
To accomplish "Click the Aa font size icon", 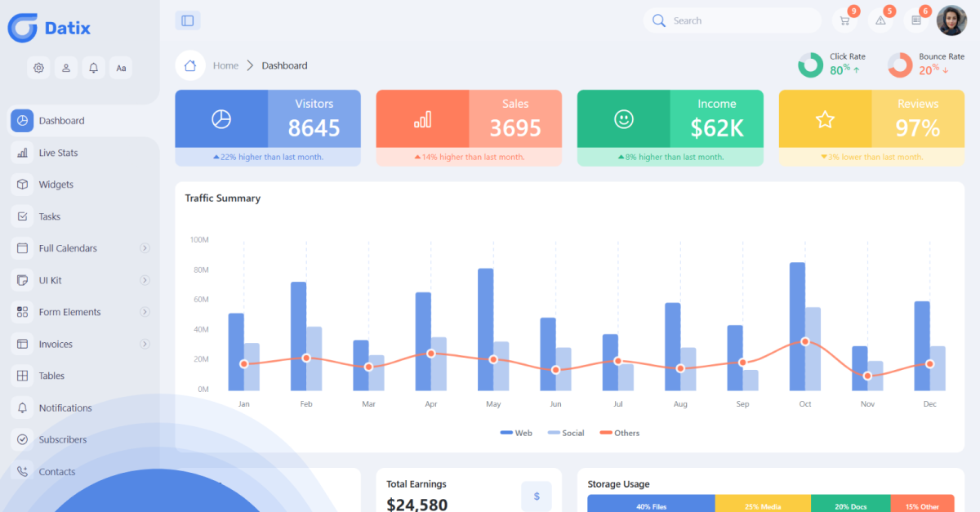I will click(x=121, y=68).
